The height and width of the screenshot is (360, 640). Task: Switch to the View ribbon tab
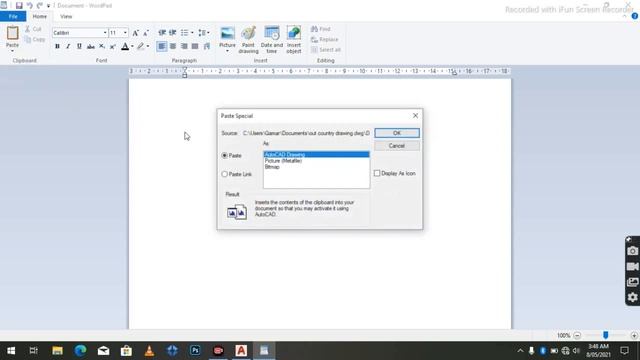(x=66, y=17)
